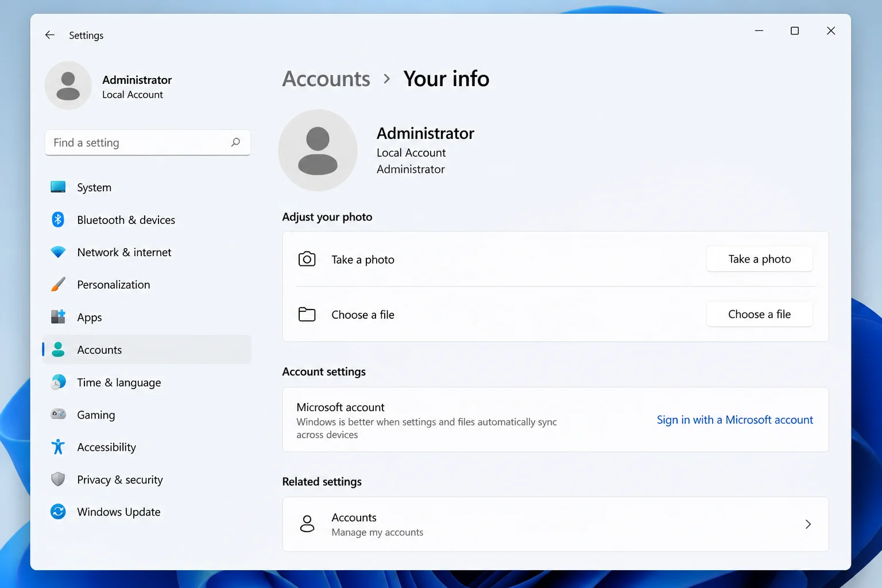Open Bluetooth & devices settings
Screen dimensions: 882x588
(x=146, y=220)
